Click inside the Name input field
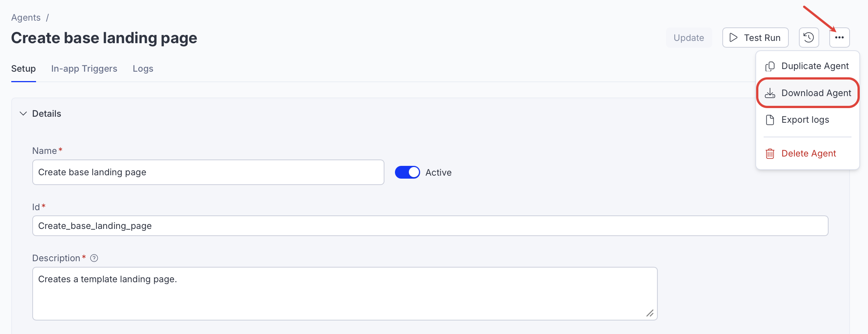This screenshot has height=334, width=868. point(208,172)
